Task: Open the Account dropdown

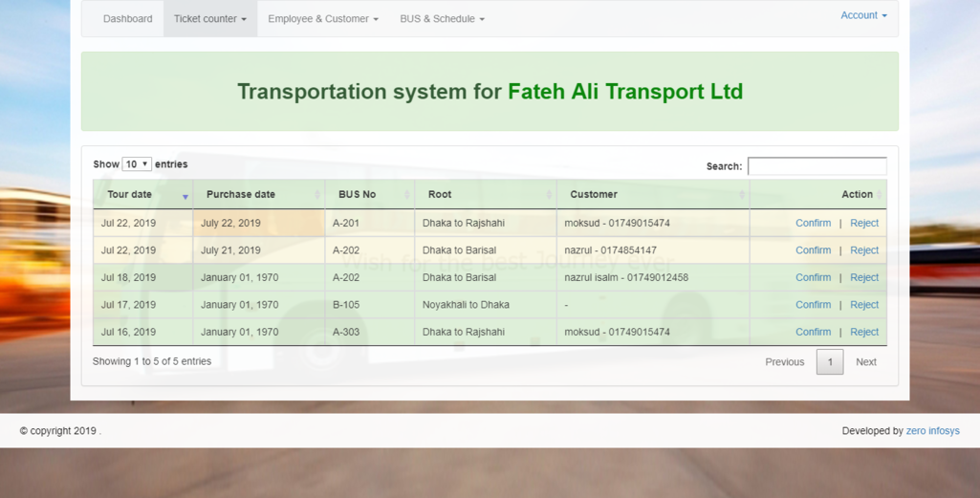Action: pyautogui.click(x=863, y=15)
